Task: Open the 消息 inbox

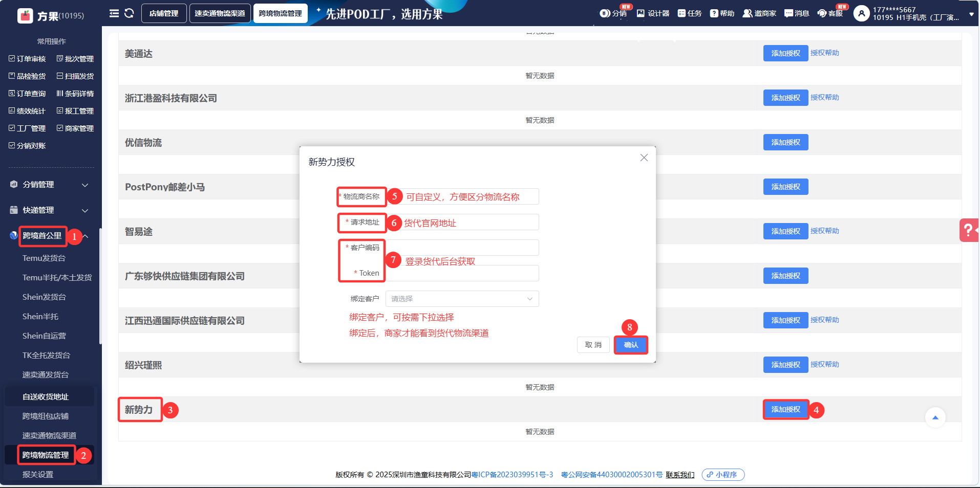Action: click(x=797, y=13)
